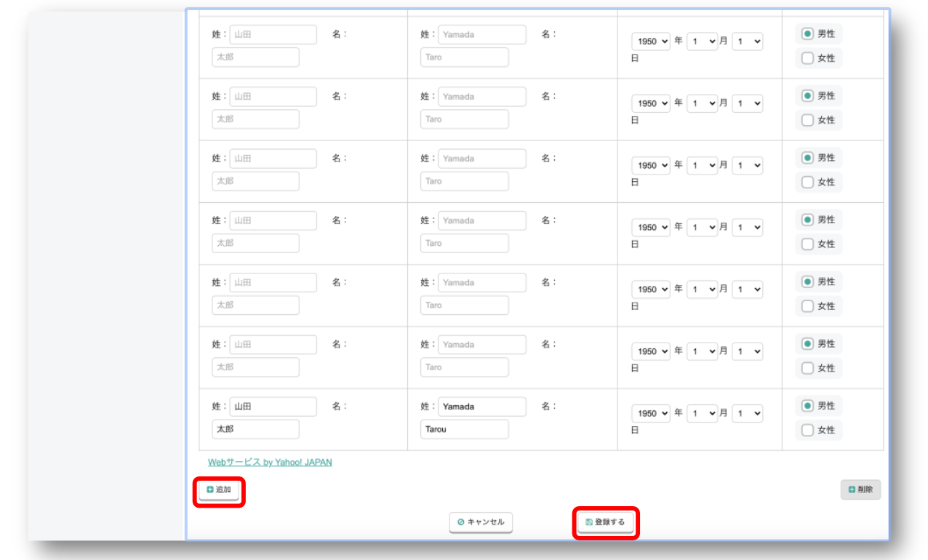928x560 pixels.
Task: Expand the day dropdown in the topmost row
Action: point(747,41)
